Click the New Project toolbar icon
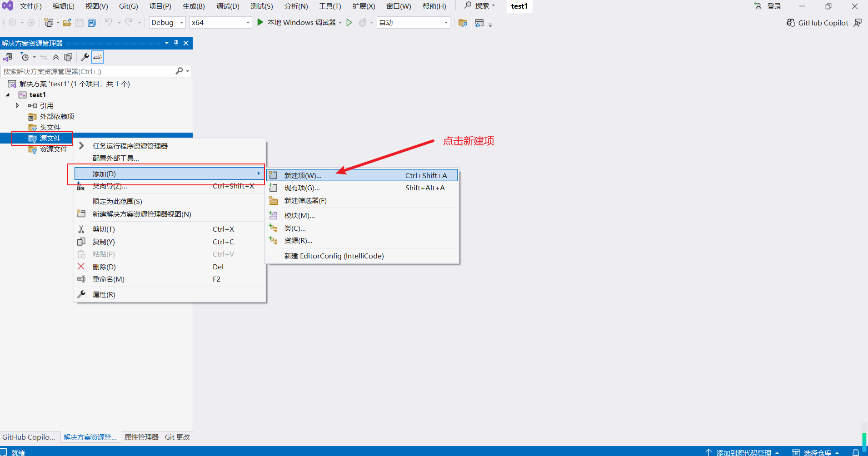The image size is (868, 456). coord(49,23)
